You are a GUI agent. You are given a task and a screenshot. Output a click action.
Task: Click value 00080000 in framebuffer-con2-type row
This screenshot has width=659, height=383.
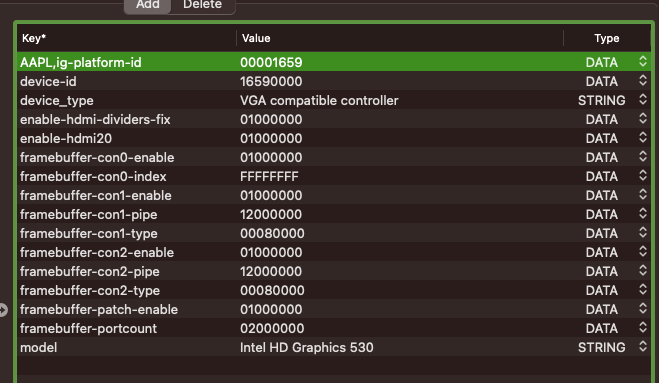click(272, 291)
